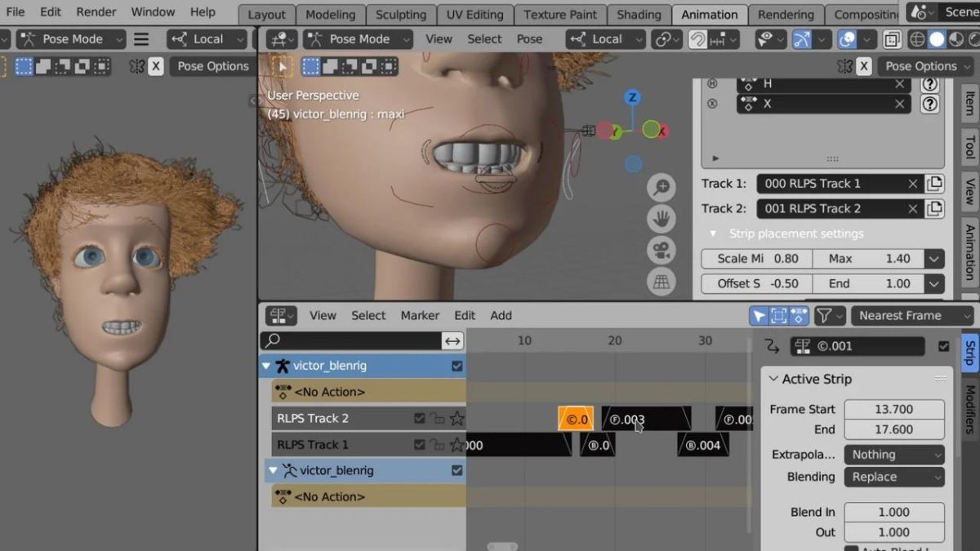Click the Frame Start value 13.700
980x551 pixels.
894,409
